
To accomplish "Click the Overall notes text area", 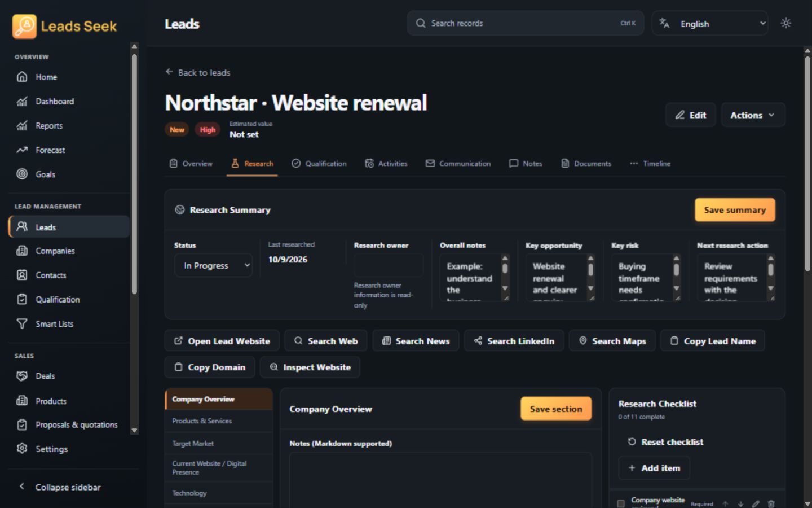I will tap(474, 277).
